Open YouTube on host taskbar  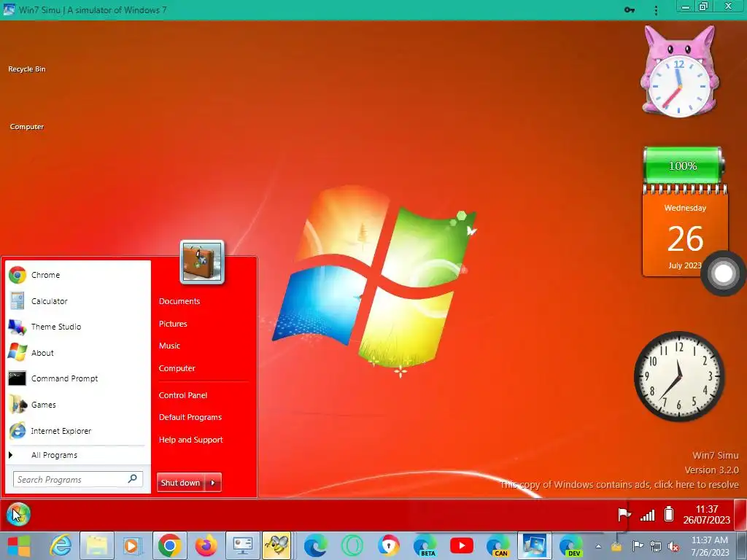462,545
